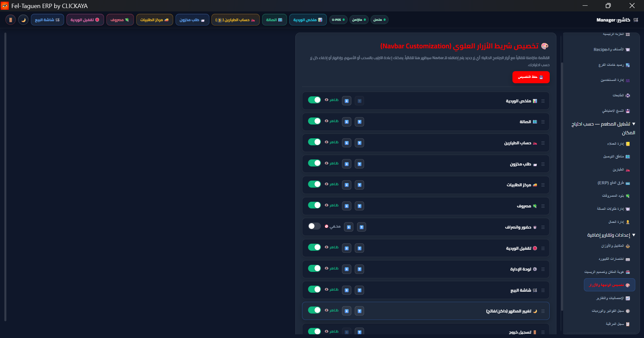Image resolution: width=644 pixels, height=338 pixels.
Task: Move ملخص الوردية row down with arrow
Action: coord(347,101)
